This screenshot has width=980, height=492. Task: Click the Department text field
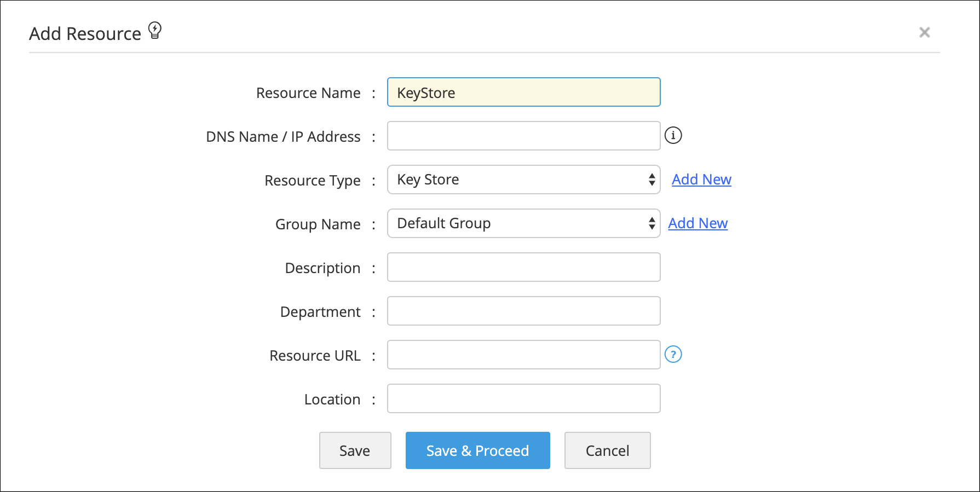523,311
